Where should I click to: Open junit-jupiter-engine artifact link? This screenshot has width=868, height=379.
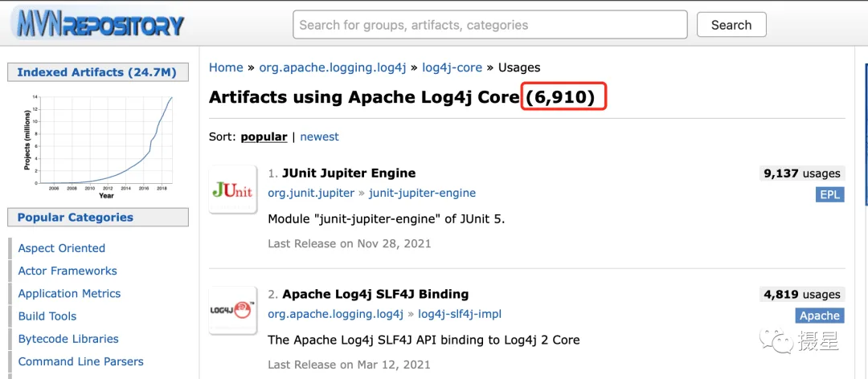(423, 193)
